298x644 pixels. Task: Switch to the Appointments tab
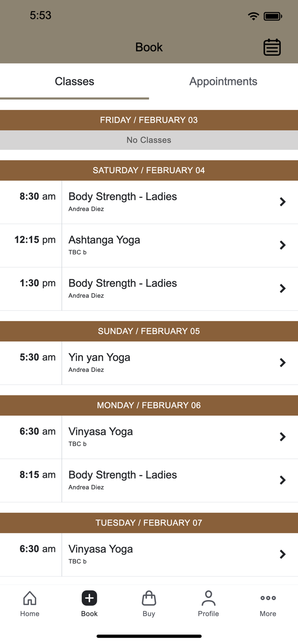223,82
